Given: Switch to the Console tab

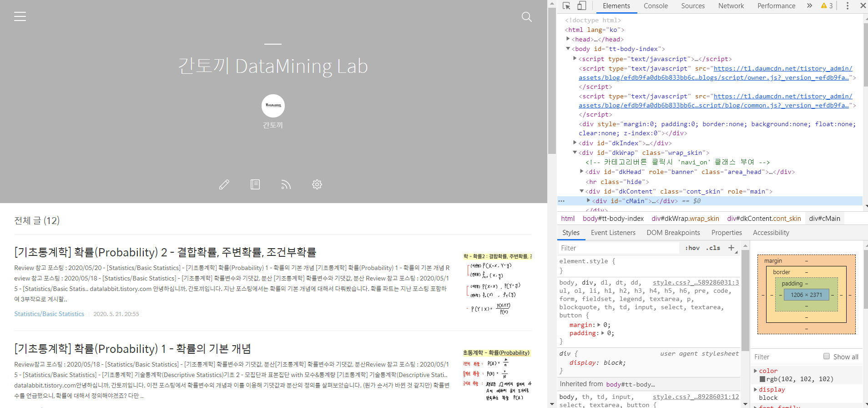Looking at the screenshot, I should [656, 6].
